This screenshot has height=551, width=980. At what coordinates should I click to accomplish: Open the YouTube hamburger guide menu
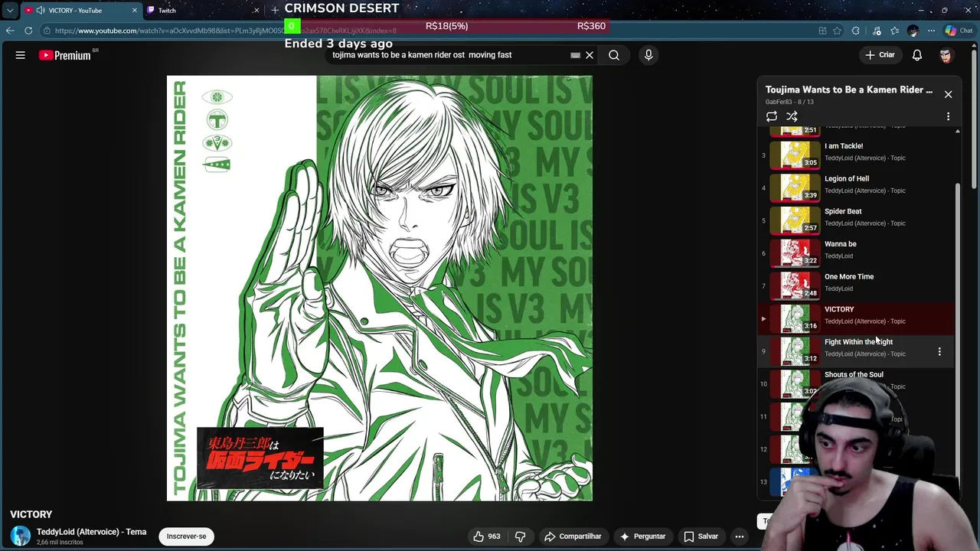(x=21, y=55)
